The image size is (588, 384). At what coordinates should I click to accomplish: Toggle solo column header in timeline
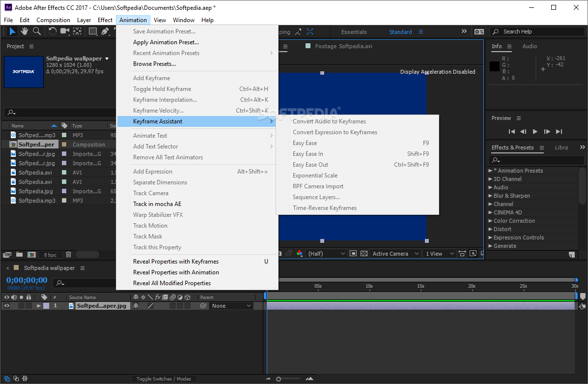click(22, 297)
